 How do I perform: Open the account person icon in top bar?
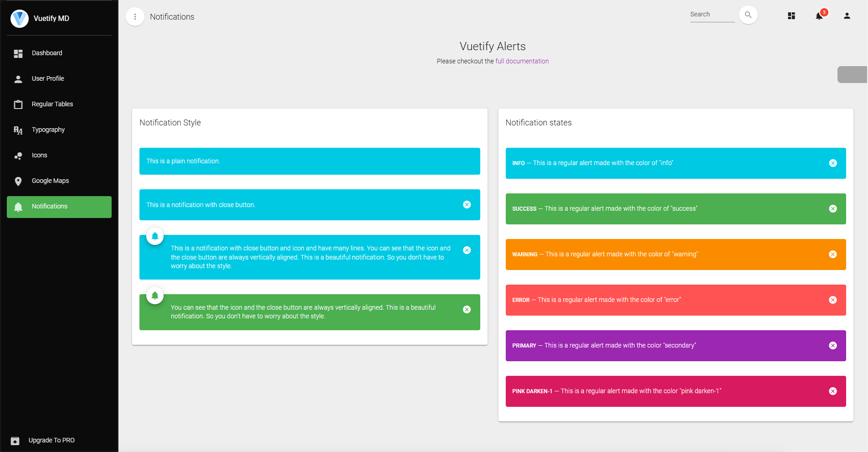pos(847,16)
